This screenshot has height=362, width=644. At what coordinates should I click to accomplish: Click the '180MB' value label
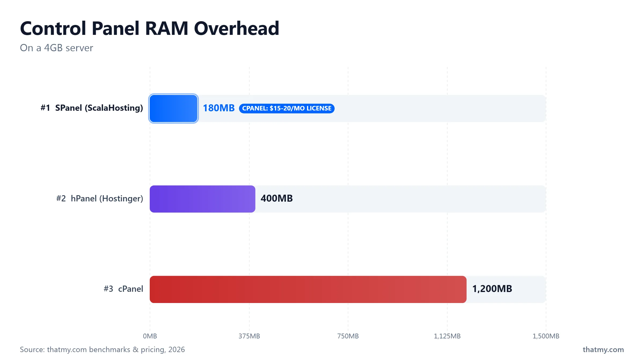tap(219, 108)
